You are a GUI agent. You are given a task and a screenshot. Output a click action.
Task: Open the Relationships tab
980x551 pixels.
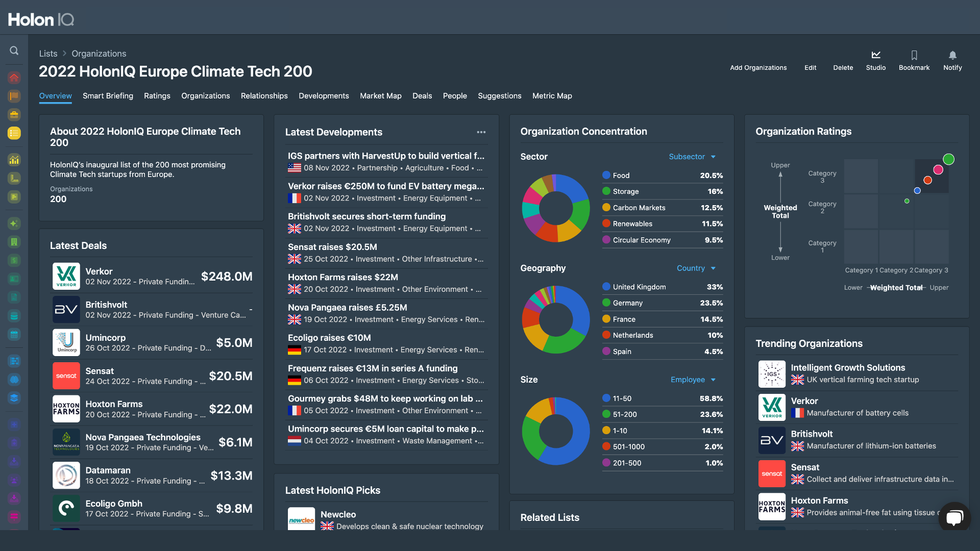(264, 96)
